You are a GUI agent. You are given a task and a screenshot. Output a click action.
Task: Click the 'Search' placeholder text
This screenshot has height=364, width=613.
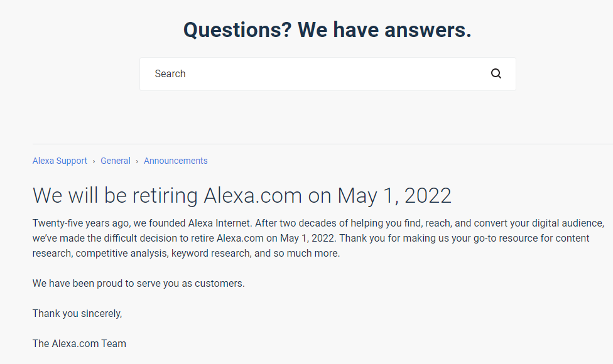pos(170,74)
